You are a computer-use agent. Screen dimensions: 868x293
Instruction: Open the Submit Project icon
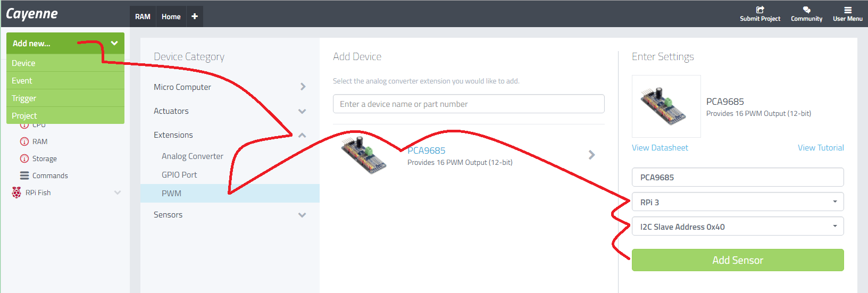coord(760,10)
